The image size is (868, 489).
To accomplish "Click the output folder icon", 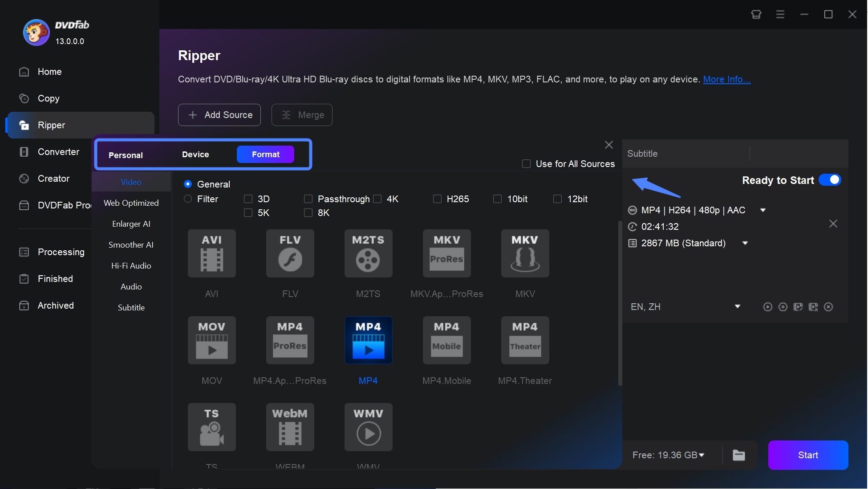I will [x=739, y=454].
